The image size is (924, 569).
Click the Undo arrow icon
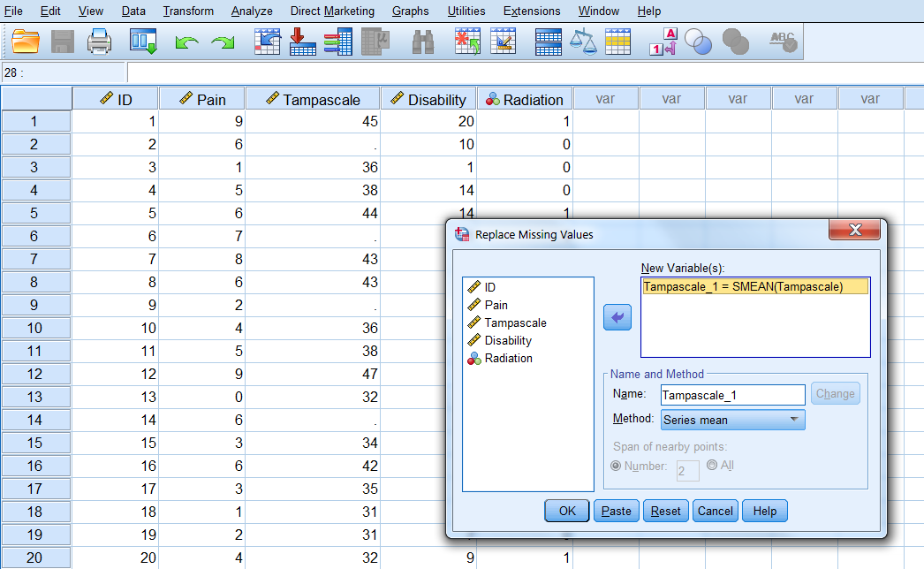click(x=186, y=42)
